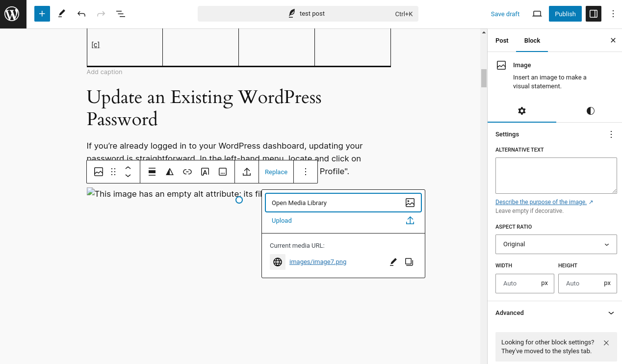Click the Publish button
Image resolution: width=622 pixels, height=364 pixels.
[565, 14]
